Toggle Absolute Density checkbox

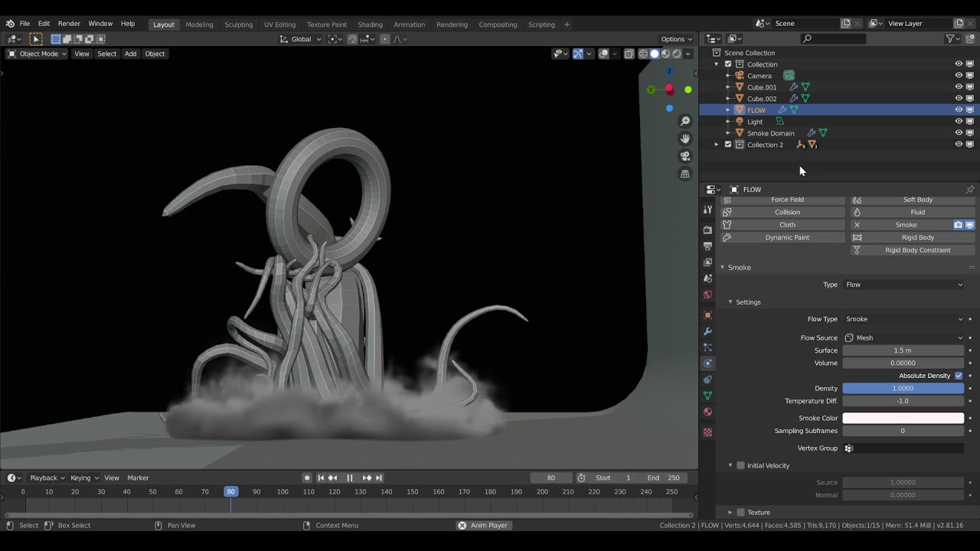(959, 376)
